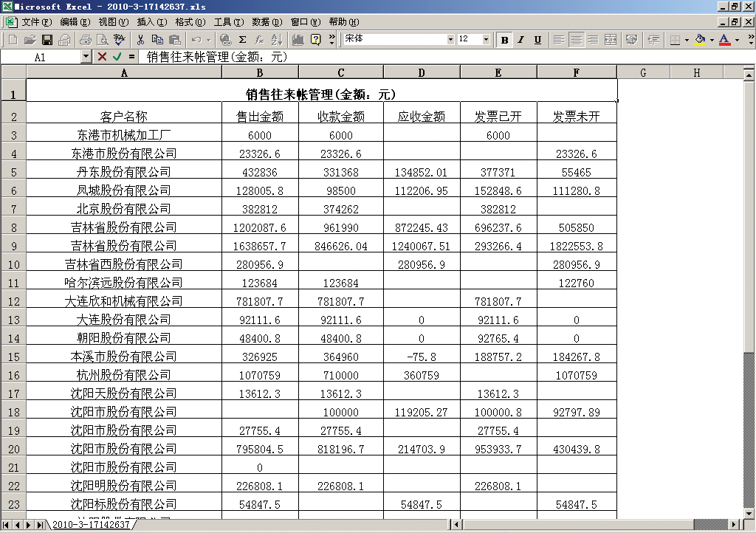Open the Name Box dropdown arrow
The image size is (756, 533).
pyautogui.click(x=86, y=57)
